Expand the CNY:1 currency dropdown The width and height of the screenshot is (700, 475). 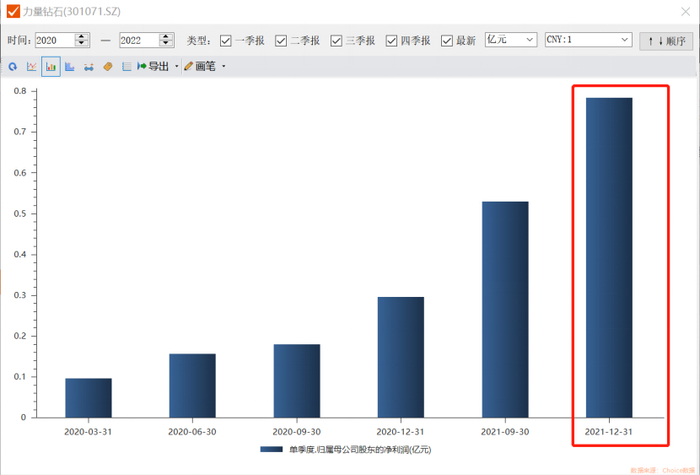[588, 40]
